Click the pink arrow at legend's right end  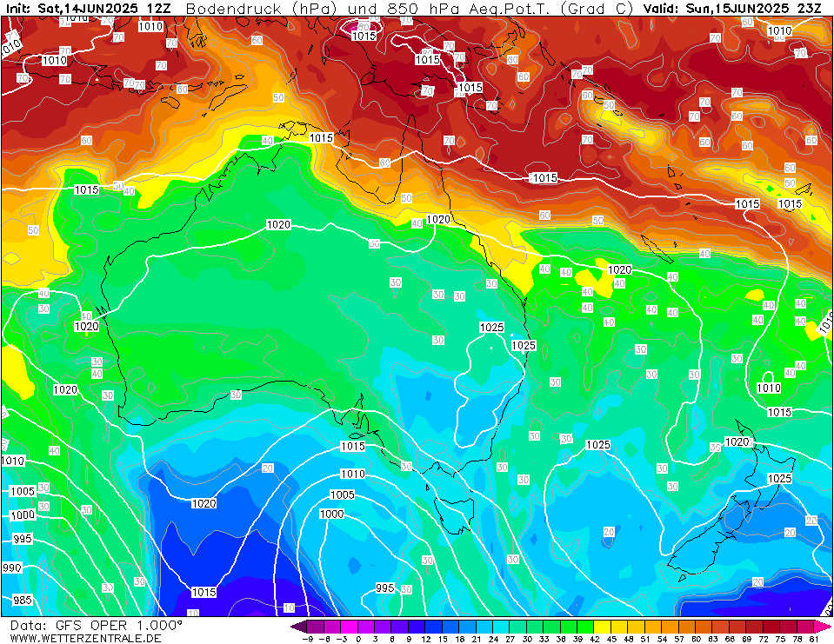tap(823, 627)
